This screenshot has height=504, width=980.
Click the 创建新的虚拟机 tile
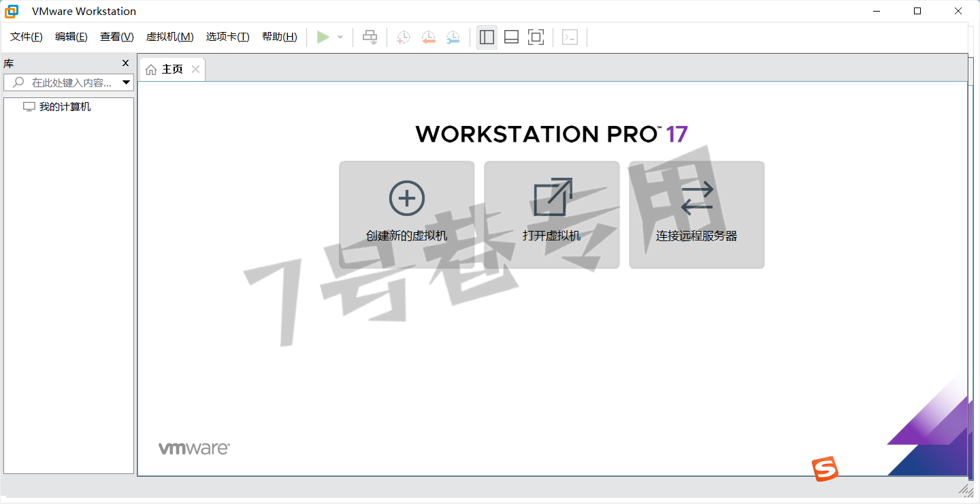point(407,215)
